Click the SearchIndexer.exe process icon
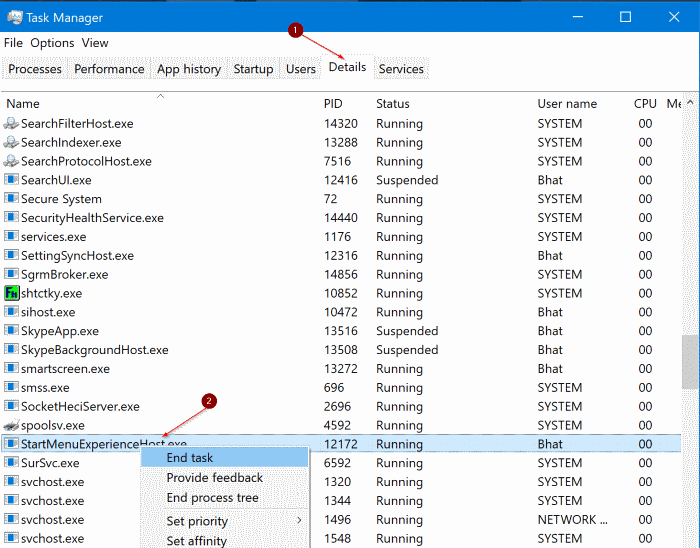This screenshot has height=548, width=700. (x=11, y=142)
